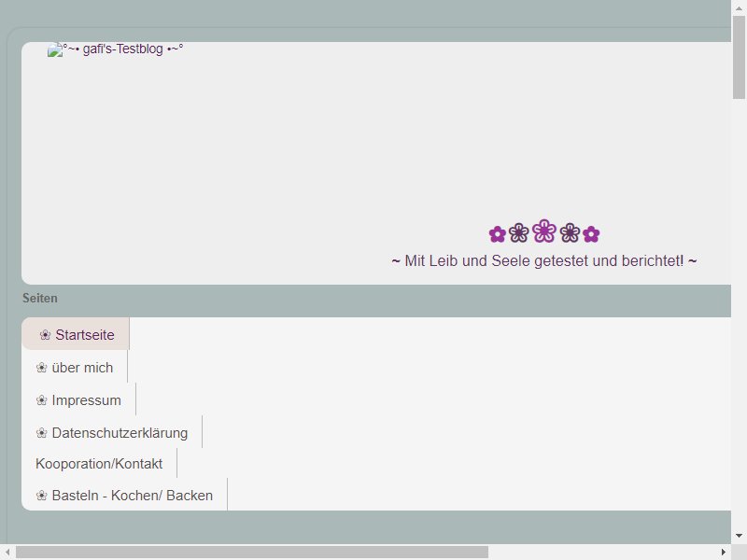Click the blog tagline 'Mit Leib und Seele getestet'

click(x=544, y=261)
